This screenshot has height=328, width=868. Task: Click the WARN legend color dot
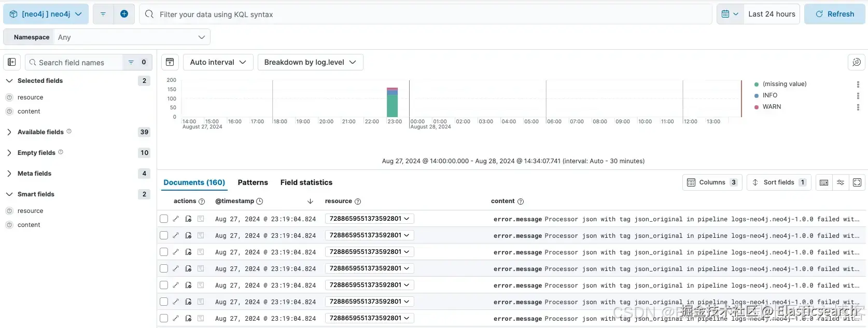[757, 107]
